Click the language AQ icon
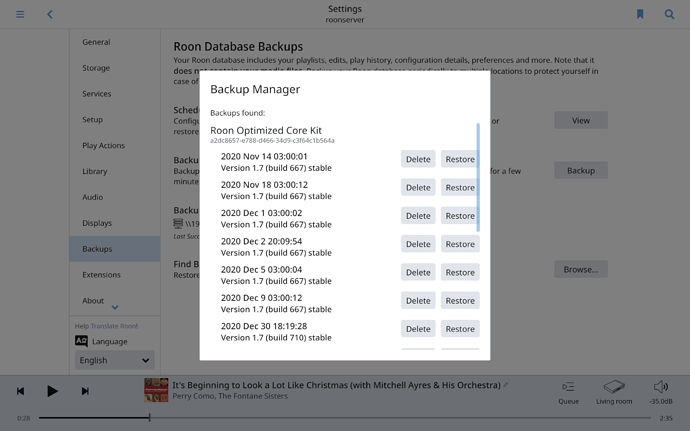 tap(81, 341)
